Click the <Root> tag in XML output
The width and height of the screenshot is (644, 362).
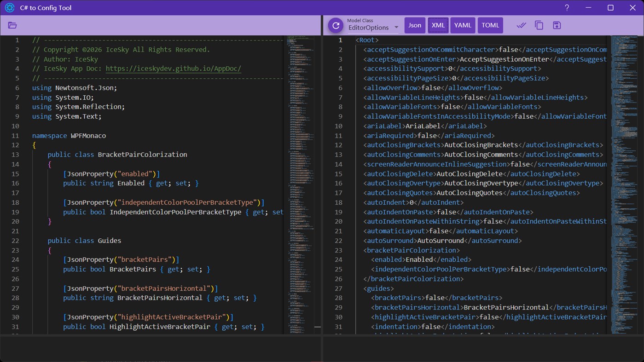(367, 40)
